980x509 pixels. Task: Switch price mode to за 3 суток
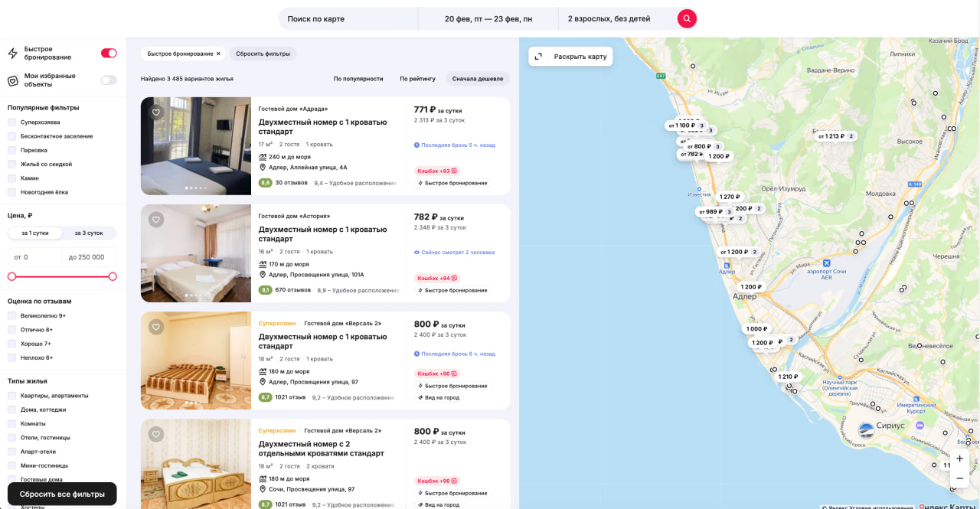point(89,233)
